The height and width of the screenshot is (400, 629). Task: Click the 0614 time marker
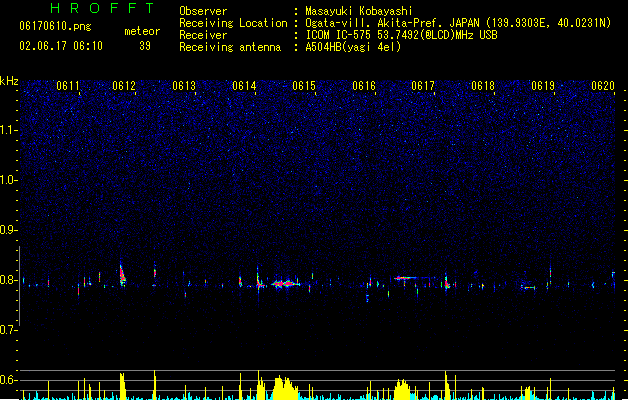pos(244,86)
